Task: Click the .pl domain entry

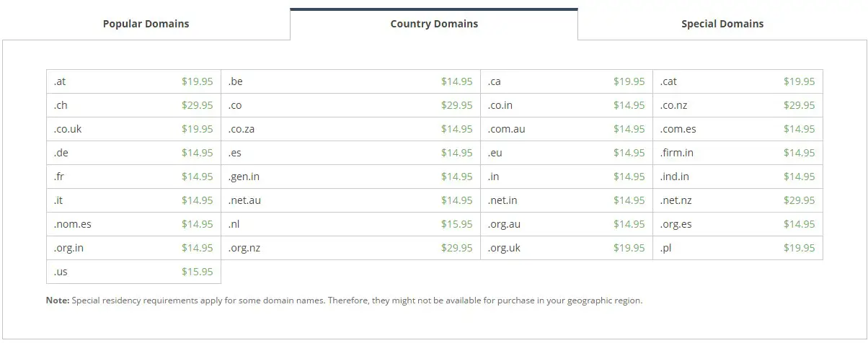Action: tap(738, 248)
